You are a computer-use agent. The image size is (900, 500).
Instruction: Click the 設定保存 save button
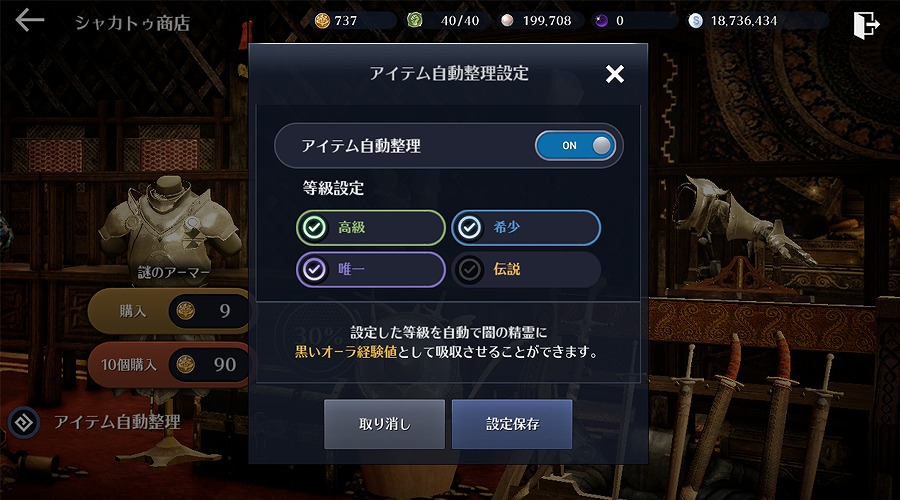(x=512, y=424)
